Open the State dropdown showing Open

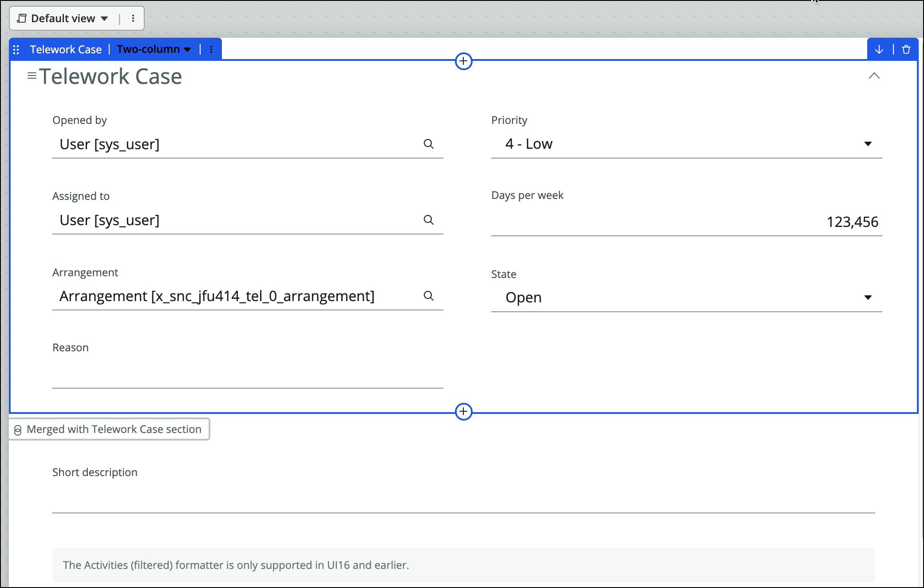point(686,298)
